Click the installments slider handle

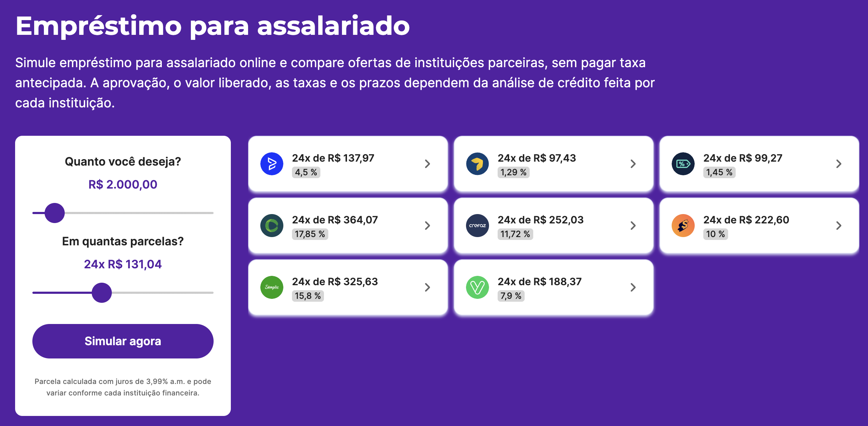102,293
